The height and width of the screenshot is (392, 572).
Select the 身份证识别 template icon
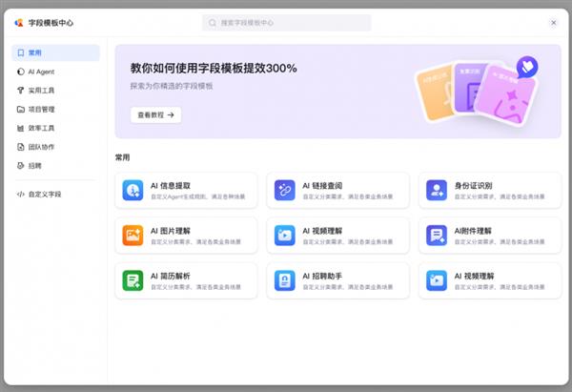[x=437, y=190]
